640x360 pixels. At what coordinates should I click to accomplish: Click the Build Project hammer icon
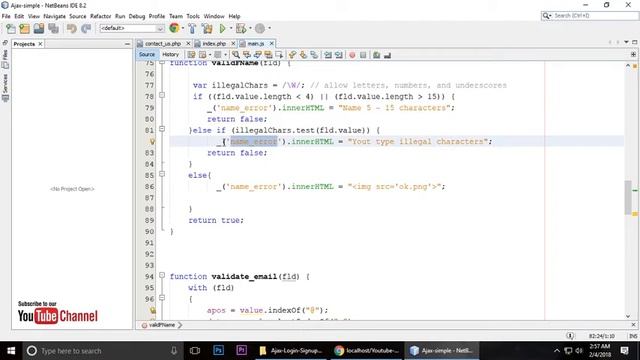click(x=192, y=28)
